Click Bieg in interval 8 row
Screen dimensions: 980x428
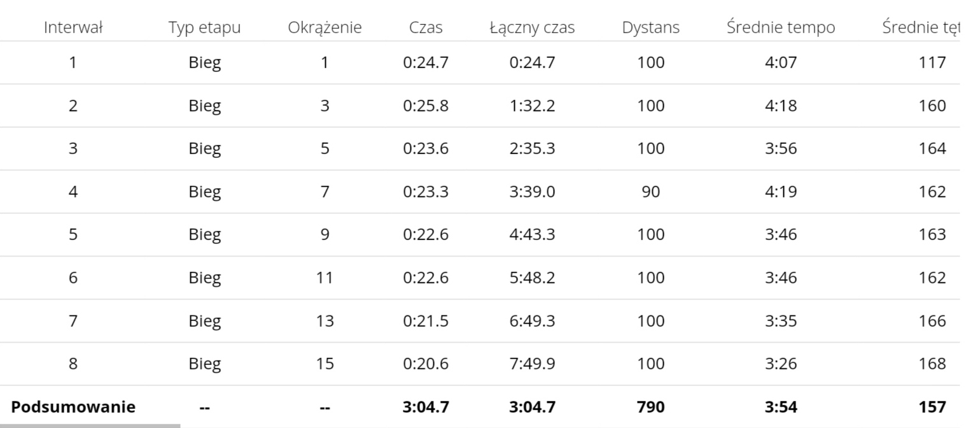[205, 364]
